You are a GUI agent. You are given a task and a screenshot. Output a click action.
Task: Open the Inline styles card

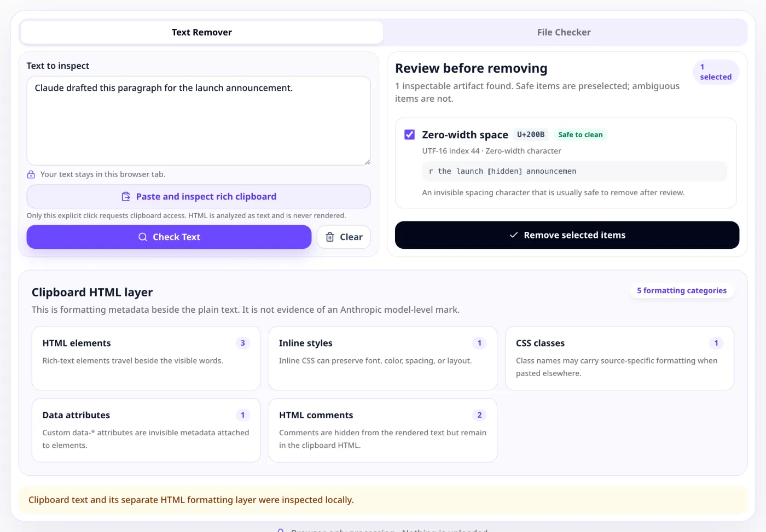(x=383, y=358)
